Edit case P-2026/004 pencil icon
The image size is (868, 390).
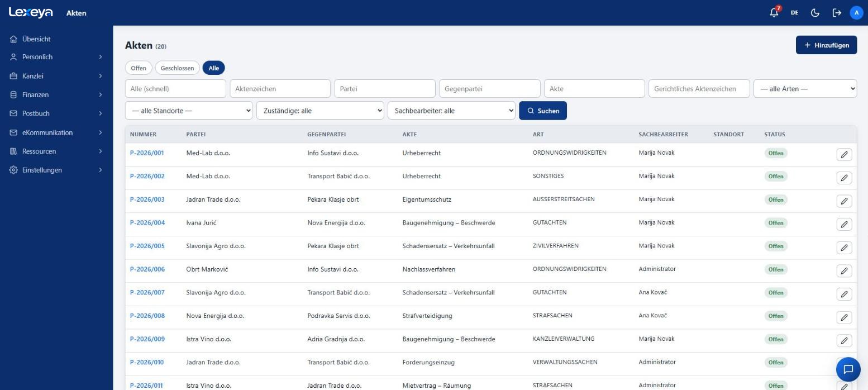(x=844, y=224)
